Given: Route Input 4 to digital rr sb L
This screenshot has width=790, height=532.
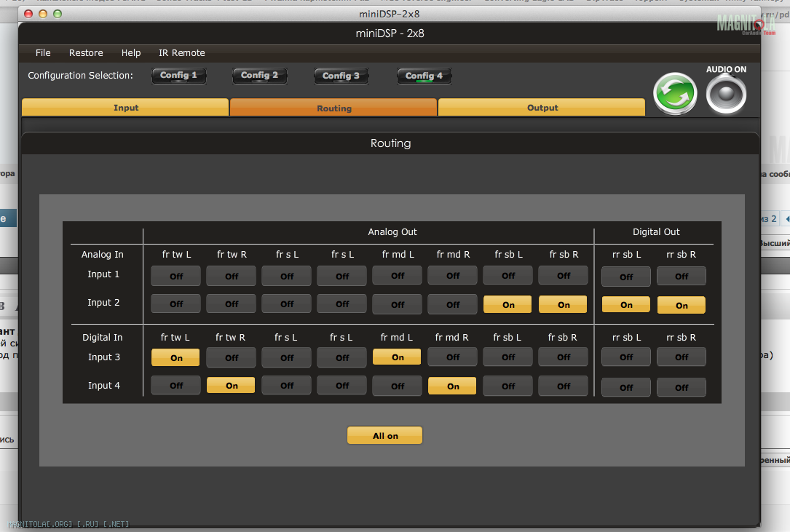Looking at the screenshot, I should (626, 387).
